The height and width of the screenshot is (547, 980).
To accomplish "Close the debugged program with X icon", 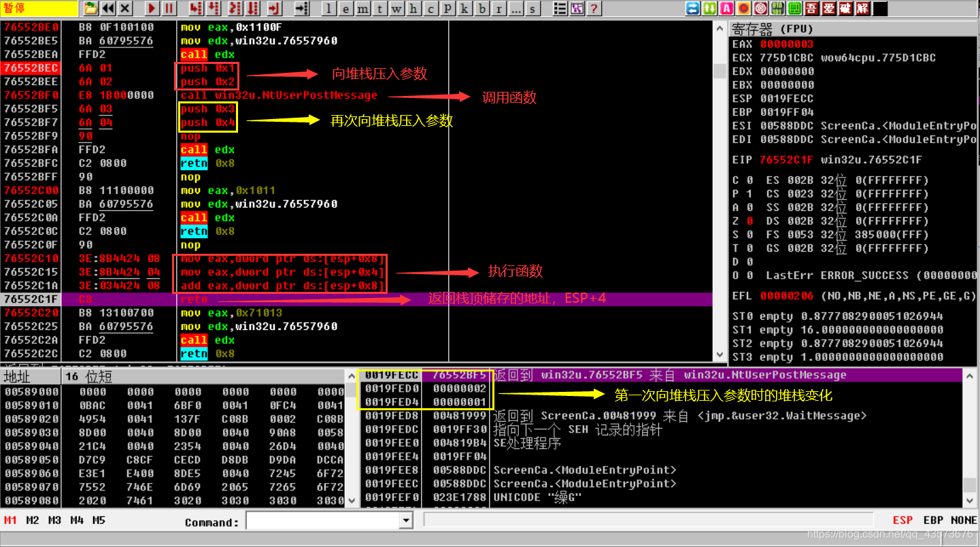I will (x=125, y=9).
